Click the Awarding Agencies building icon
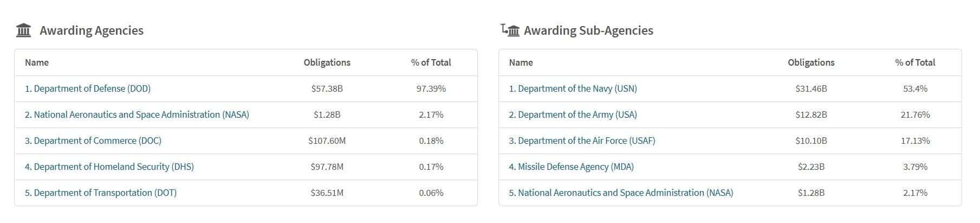 click(x=23, y=30)
